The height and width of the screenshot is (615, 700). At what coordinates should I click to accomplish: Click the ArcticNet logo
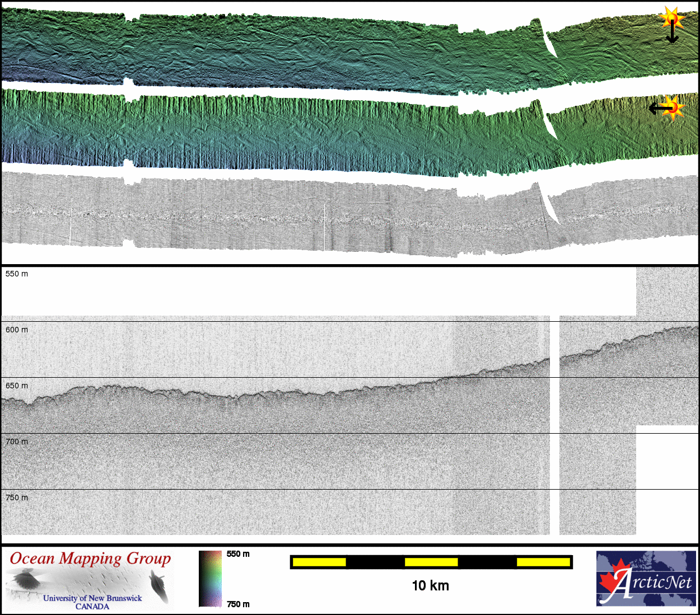tap(646, 579)
